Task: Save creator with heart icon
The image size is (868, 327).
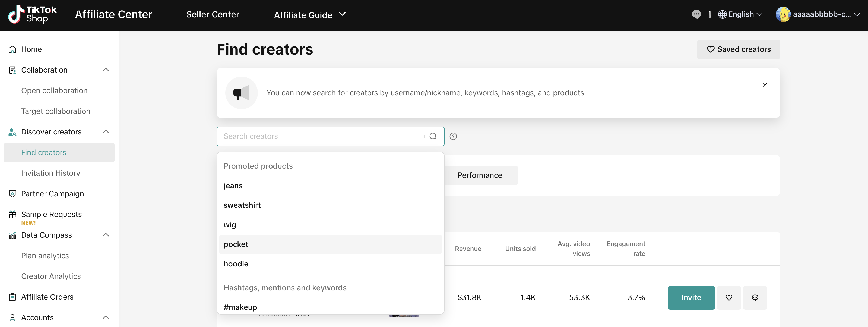Action: [x=729, y=297]
